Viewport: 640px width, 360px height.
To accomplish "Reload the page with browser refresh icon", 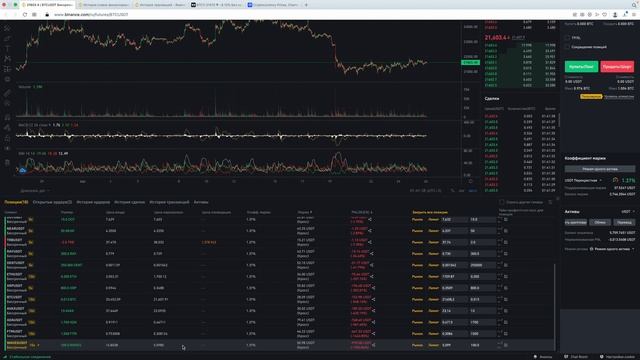I will [x=24, y=14].
